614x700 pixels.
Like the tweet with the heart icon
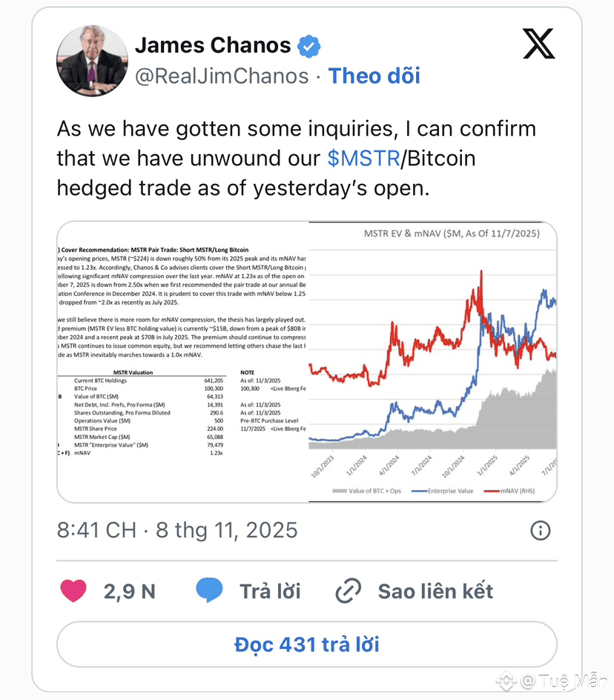click(73, 591)
